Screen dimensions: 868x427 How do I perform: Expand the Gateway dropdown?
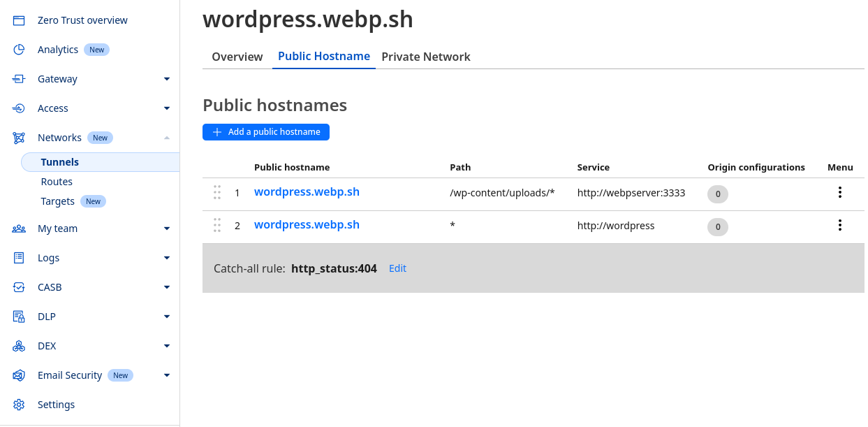tap(167, 78)
